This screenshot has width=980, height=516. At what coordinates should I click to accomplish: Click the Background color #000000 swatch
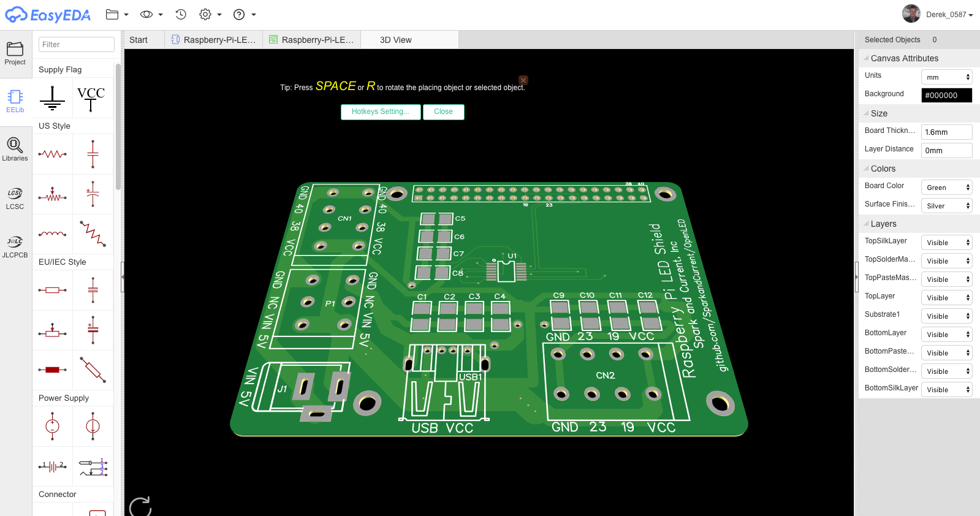tap(946, 95)
